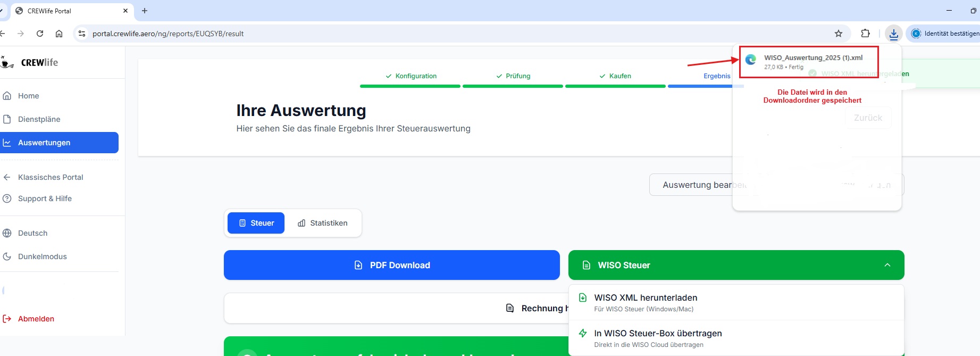This screenshot has height=356, width=980.
Task: Click the CREWlife logo
Action: (x=30, y=62)
